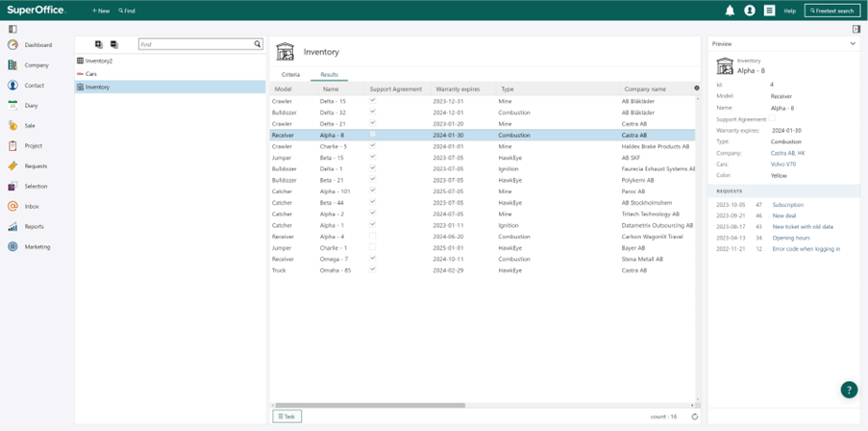Open the Requests navigator icon
The height and width of the screenshot is (431, 868).
pos(12,165)
